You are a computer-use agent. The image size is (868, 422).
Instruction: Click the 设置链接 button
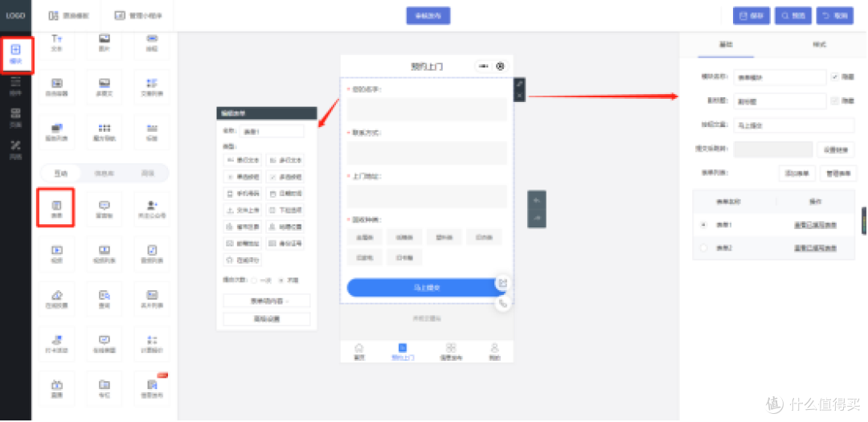(x=835, y=150)
